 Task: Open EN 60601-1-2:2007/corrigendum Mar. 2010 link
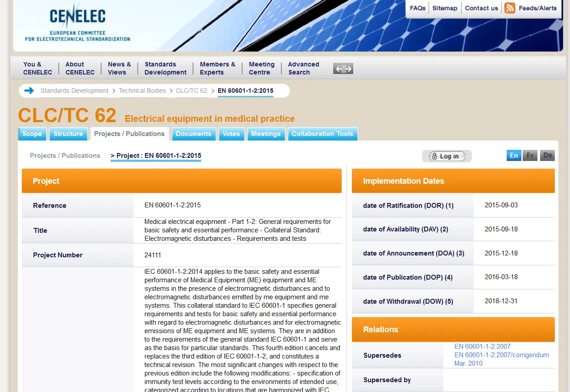tap(502, 359)
